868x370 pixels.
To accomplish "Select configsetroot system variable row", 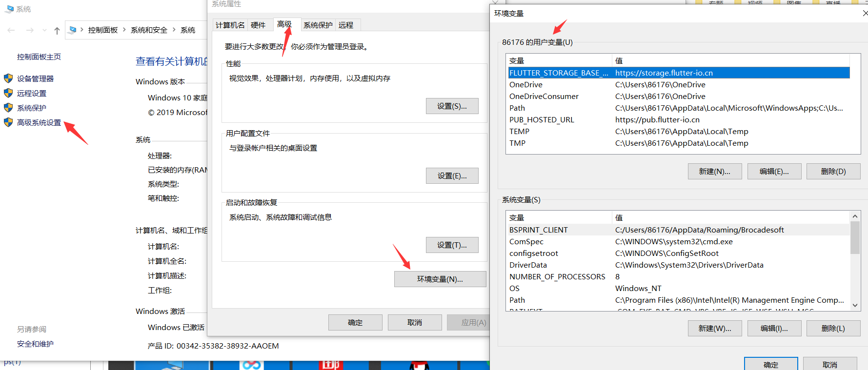I will click(679, 253).
